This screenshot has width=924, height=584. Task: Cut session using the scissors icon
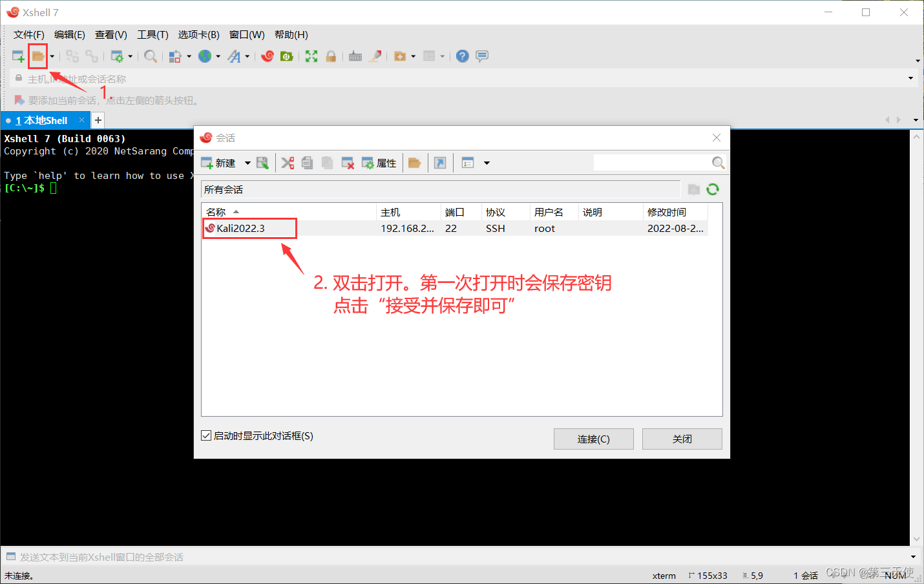[x=288, y=163]
